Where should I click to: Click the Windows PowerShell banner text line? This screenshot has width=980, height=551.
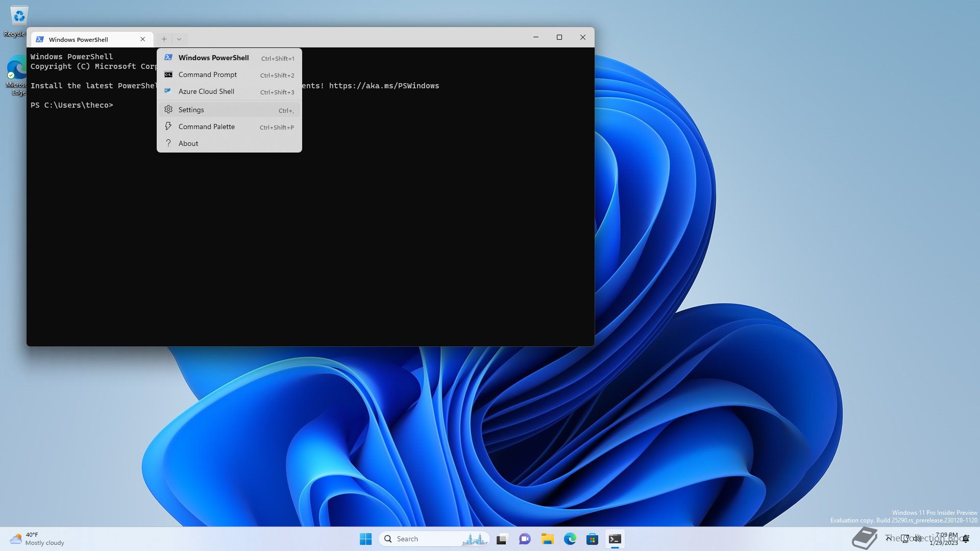point(71,57)
